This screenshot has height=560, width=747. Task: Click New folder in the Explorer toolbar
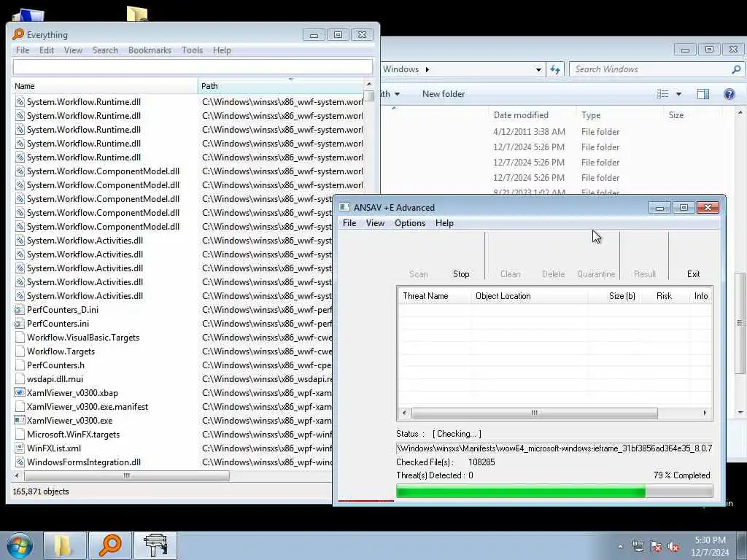443,94
